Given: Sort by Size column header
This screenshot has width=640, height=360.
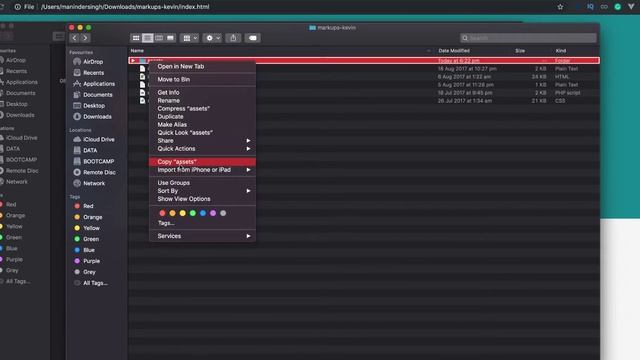Looking at the screenshot, I should coord(520,51).
